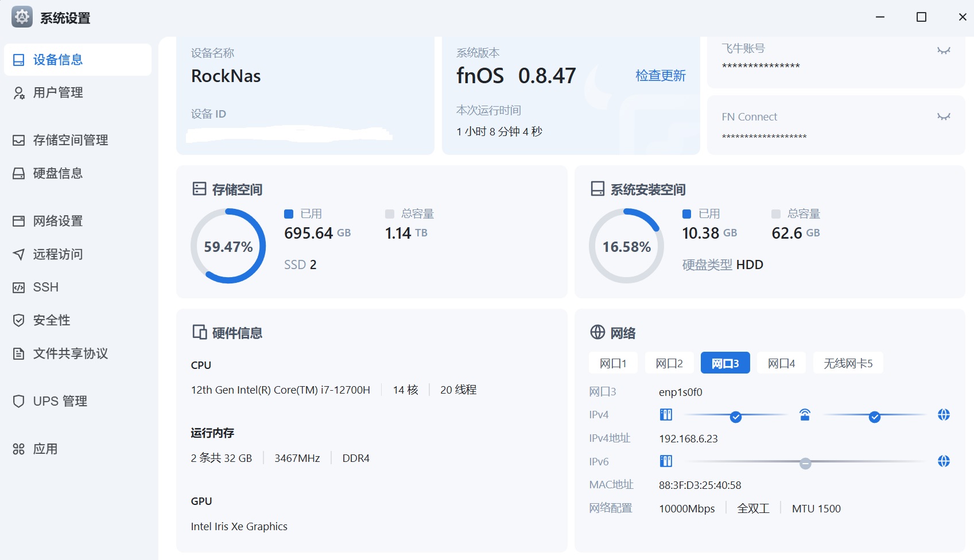Click the IPv6 network port icon
Viewport: 974px width, 560px height.
pos(666,461)
